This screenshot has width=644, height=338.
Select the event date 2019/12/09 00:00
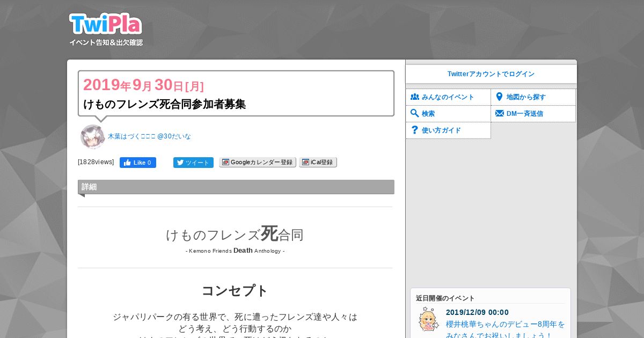click(x=477, y=312)
